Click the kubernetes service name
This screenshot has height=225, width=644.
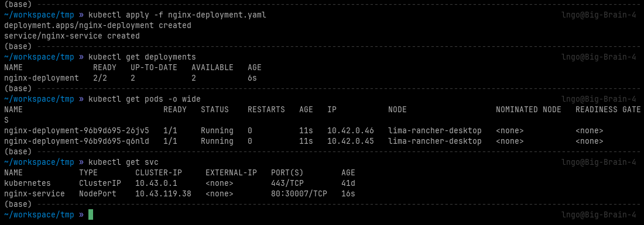click(28, 183)
